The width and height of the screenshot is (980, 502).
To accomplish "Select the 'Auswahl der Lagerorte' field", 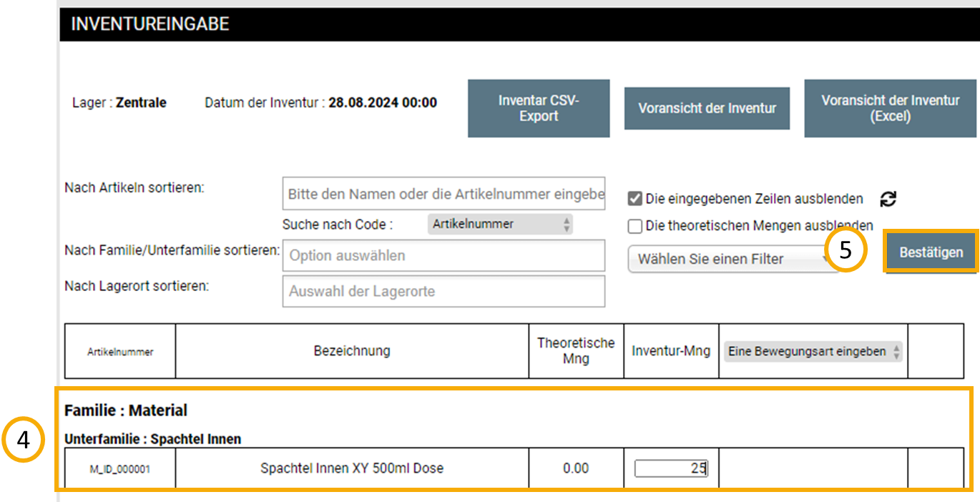I will click(444, 291).
